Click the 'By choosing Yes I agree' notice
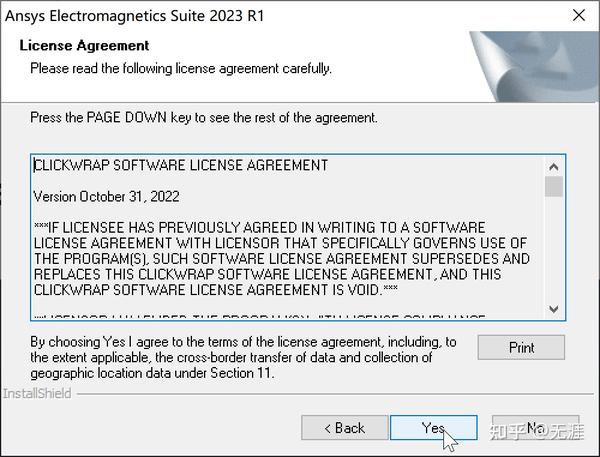Image resolution: width=600 pixels, height=457 pixels. pyautogui.click(x=243, y=357)
